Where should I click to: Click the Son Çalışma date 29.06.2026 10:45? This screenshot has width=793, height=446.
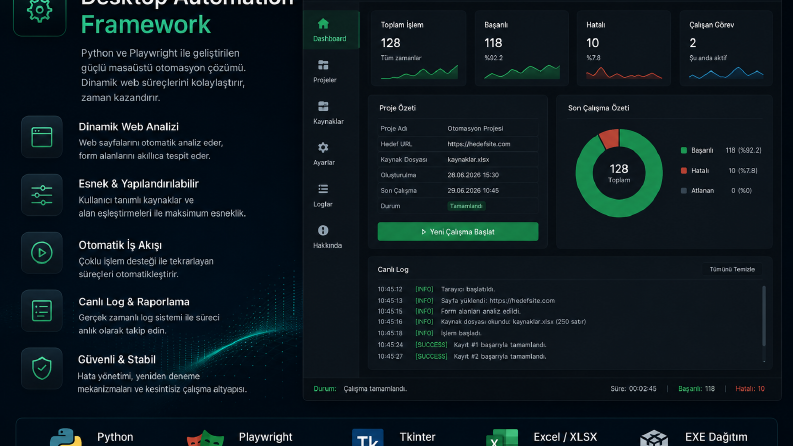473,191
